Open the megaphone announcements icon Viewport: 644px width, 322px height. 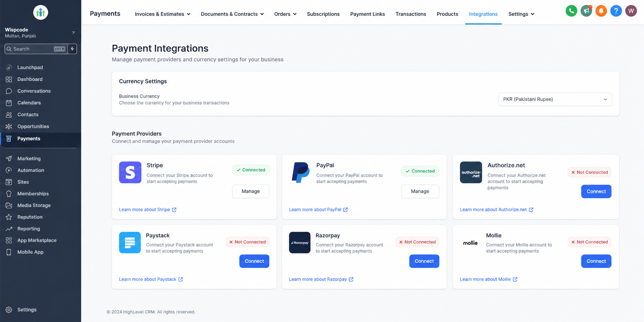586,11
